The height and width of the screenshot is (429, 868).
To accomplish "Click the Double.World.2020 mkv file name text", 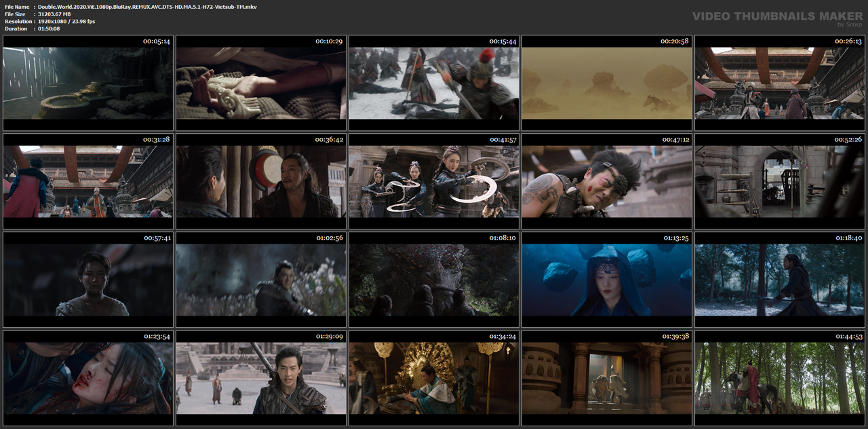I will (x=147, y=7).
